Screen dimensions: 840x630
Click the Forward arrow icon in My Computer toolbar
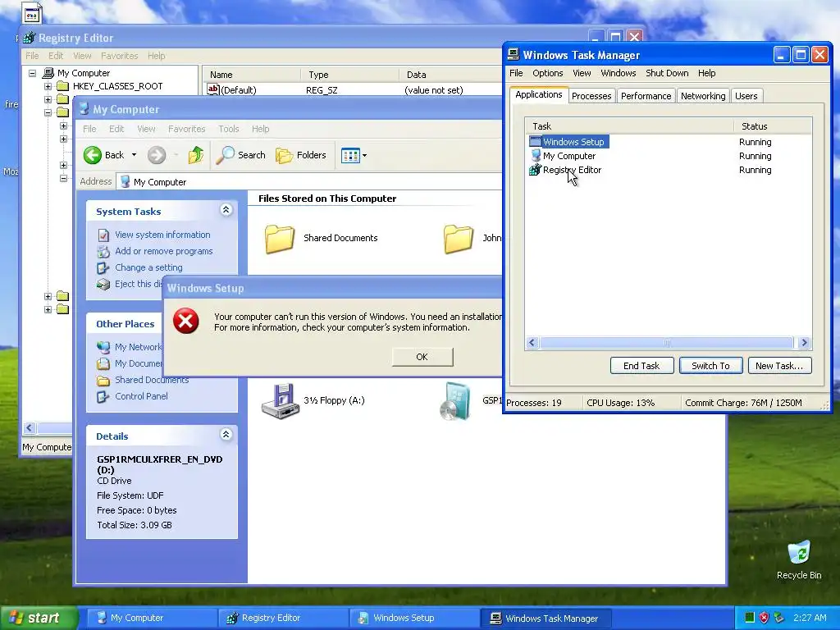coord(157,155)
